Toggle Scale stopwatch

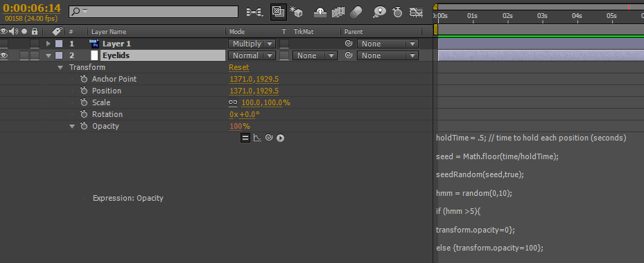point(84,102)
